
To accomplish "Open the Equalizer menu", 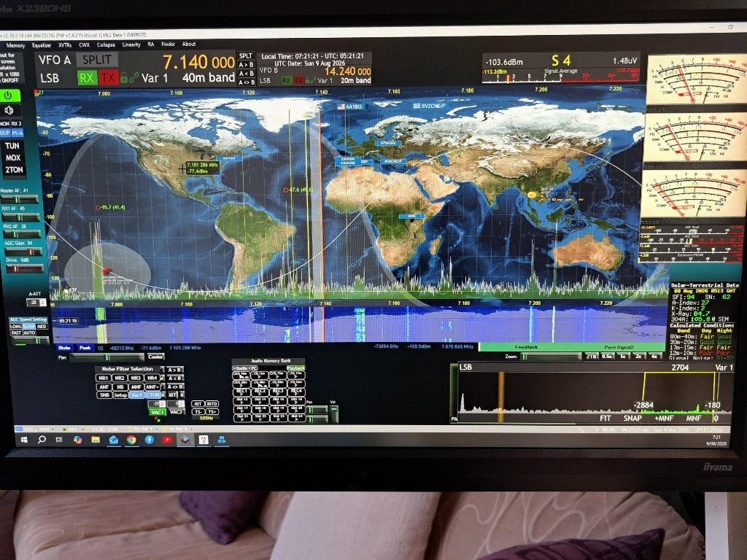I will (x=42, y=45).
